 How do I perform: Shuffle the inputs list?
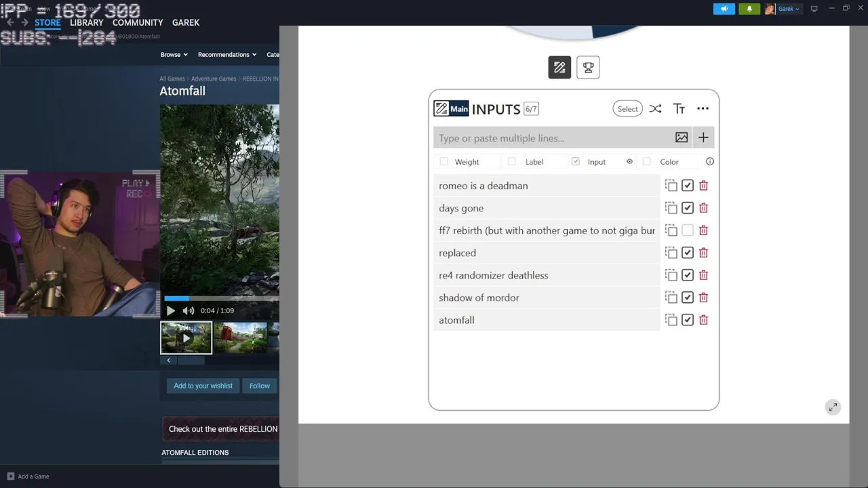tap(655, 108)
